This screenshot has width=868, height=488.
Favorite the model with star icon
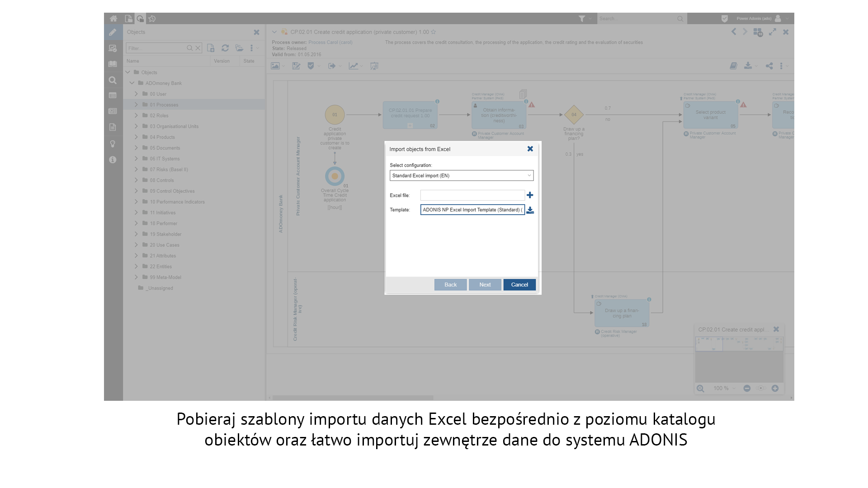point(434,32)
